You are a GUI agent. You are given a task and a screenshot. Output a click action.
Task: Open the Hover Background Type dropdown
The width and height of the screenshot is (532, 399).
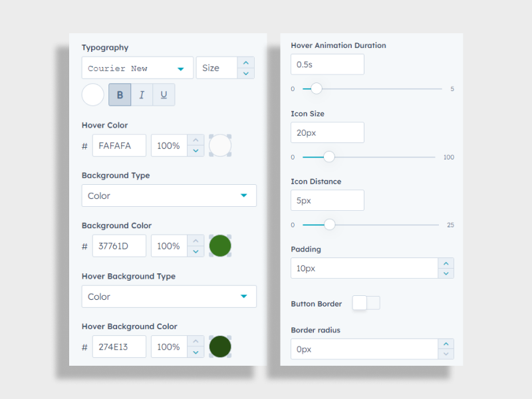click(x=168, y=296)
